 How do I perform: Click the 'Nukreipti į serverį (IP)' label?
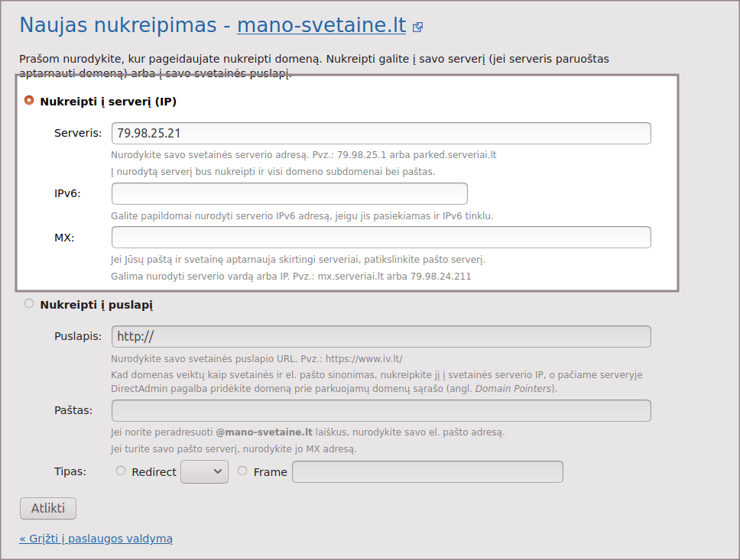pyautogui.click(x=109, y=101)
